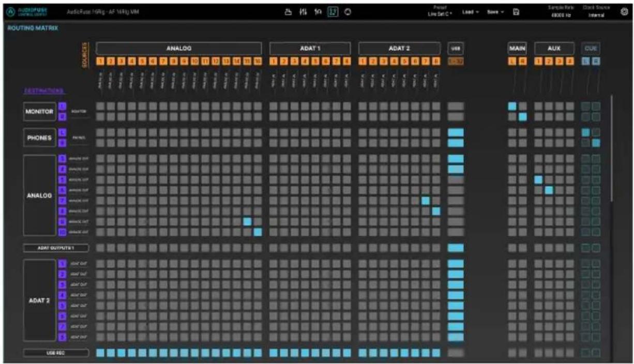Click the floppy disk save preset icon
The image size is (634, 364).
[x=516, y=11]
